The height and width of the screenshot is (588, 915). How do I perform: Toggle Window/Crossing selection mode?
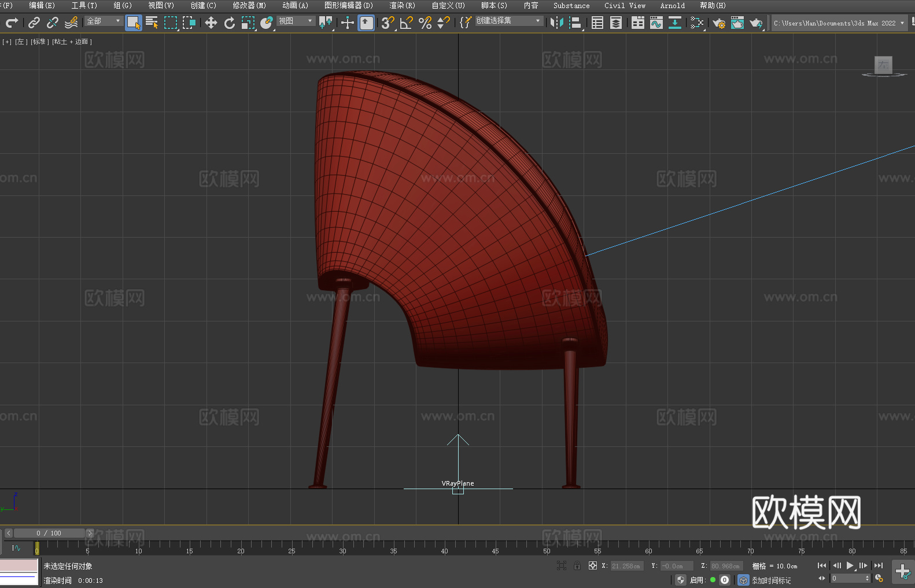[189, 23]
